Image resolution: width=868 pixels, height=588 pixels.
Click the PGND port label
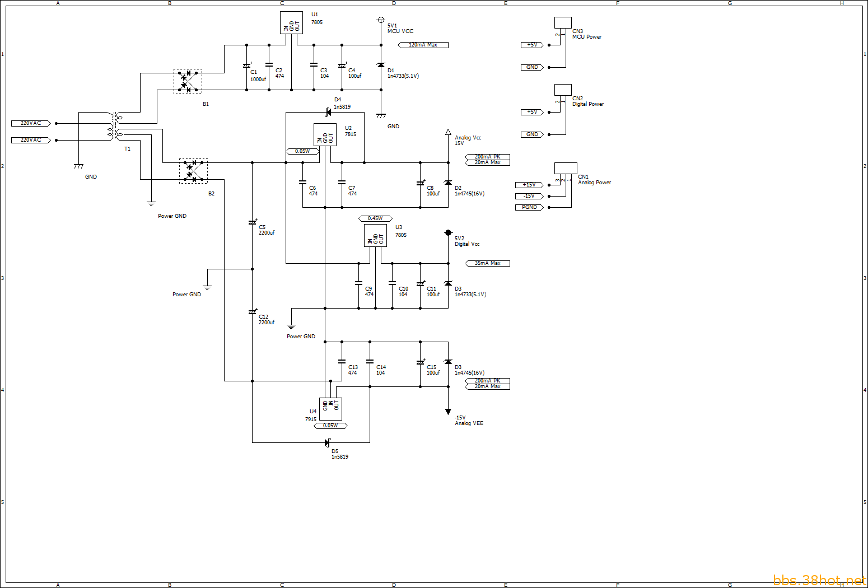[529, 207]
